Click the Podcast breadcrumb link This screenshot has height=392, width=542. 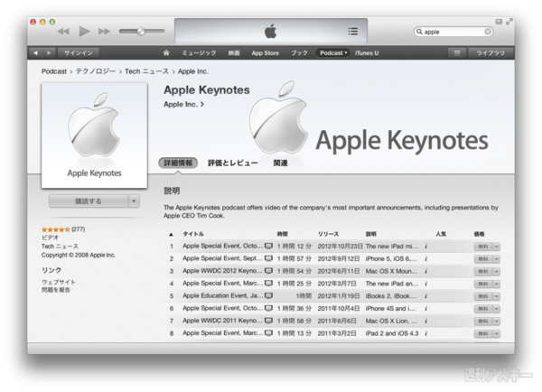pyautogui.click(x=54, y=71)
